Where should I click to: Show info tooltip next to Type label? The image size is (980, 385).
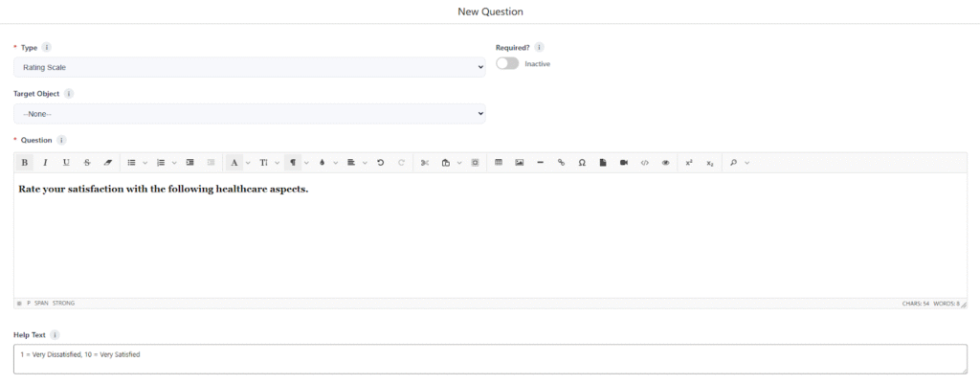tap(47, 47)
